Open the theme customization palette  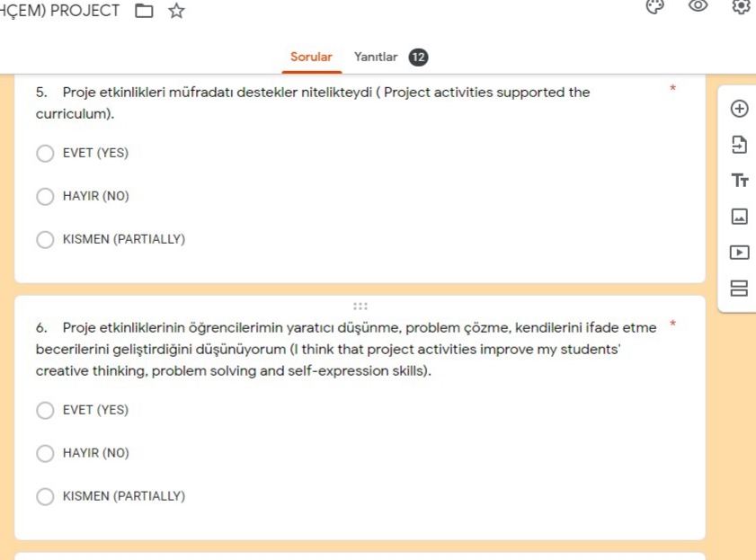pyautogui.click(x=654, y=7)
